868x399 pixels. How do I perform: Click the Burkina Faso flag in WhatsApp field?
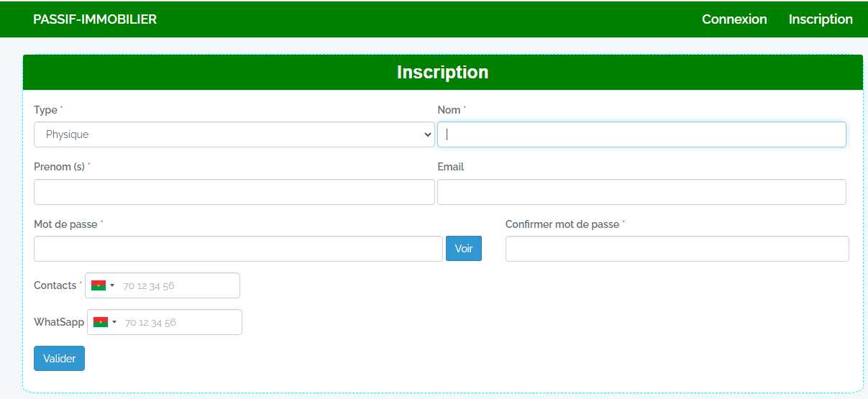coord(101,322)
